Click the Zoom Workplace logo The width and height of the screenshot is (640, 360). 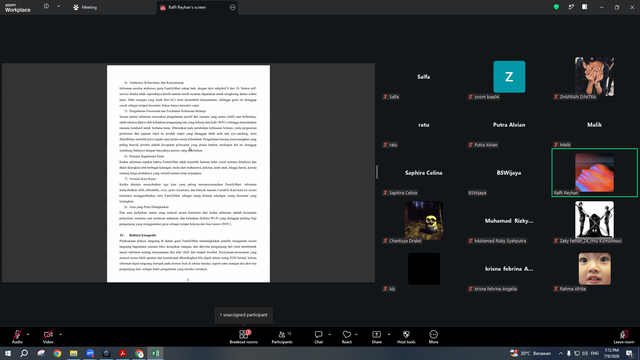[18, 7]
